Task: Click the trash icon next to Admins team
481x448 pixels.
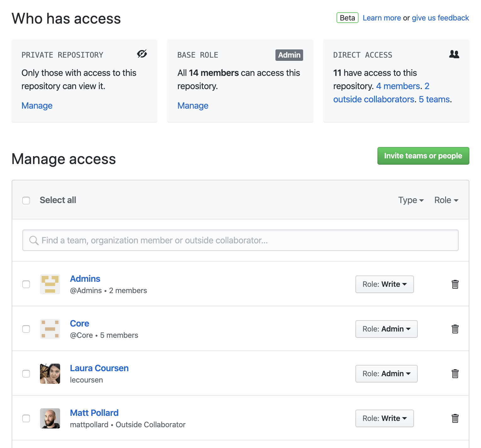Action: tap(455, 284)
